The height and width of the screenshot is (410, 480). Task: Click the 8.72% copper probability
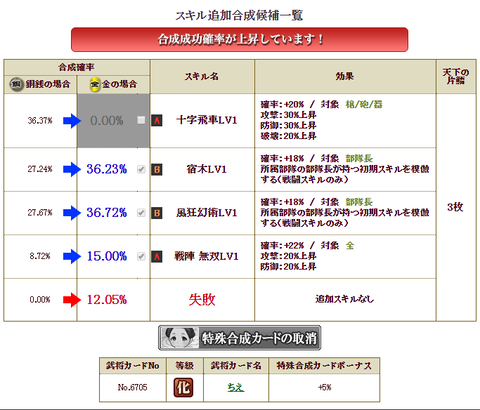click(x=40, y=256)
